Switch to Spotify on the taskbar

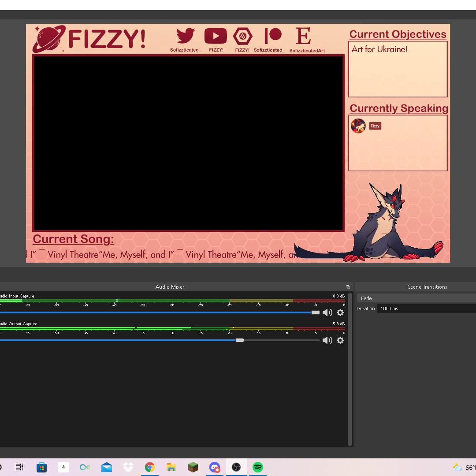tap(258, 467)
